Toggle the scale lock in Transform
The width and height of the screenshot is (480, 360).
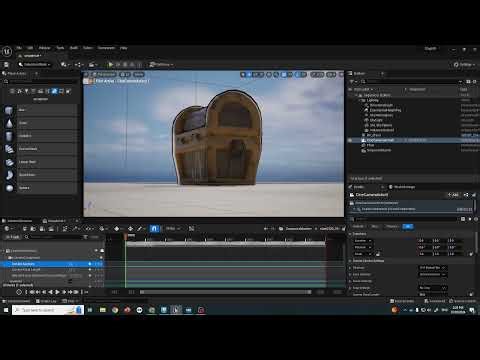tap(378, 254)
